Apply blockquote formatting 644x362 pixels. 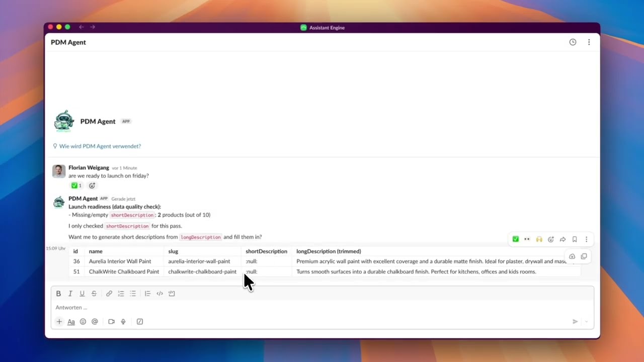147,294
